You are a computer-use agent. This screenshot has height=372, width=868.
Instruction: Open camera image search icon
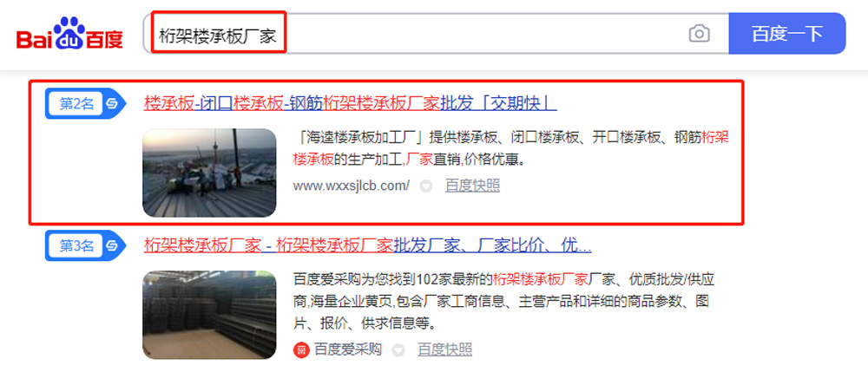click(699, 34)
